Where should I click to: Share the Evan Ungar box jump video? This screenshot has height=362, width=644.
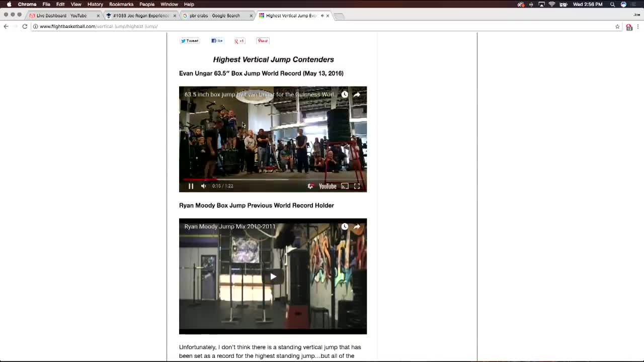coord(357,95)
